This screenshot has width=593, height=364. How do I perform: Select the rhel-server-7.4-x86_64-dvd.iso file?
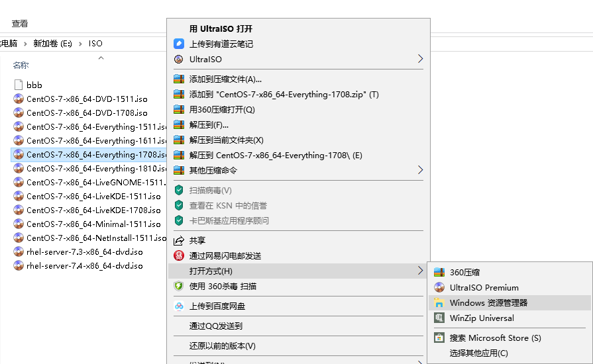84,266
